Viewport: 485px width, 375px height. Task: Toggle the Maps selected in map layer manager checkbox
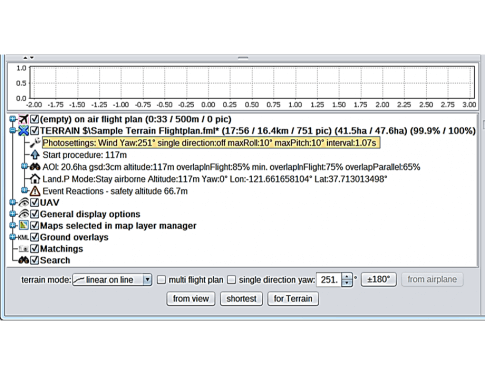(x=34, y=226)
